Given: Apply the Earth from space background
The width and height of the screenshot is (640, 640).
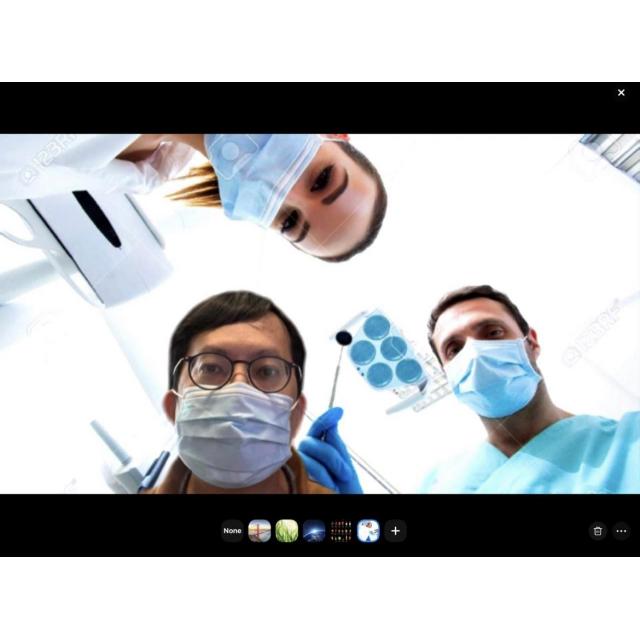Looking at the screenshot, I should [314, 531].
